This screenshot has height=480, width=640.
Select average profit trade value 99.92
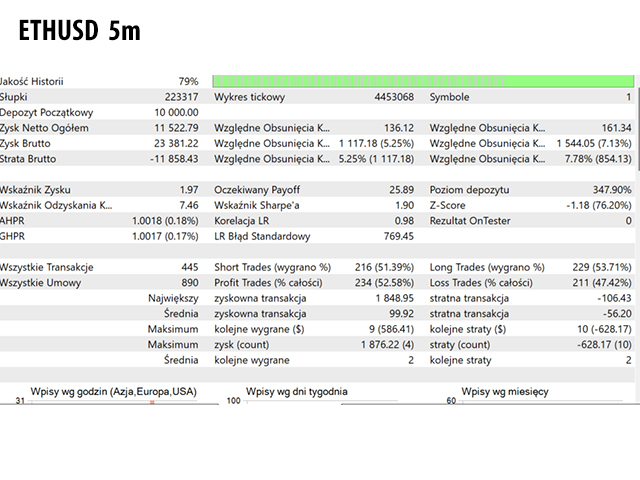point(402,314)
